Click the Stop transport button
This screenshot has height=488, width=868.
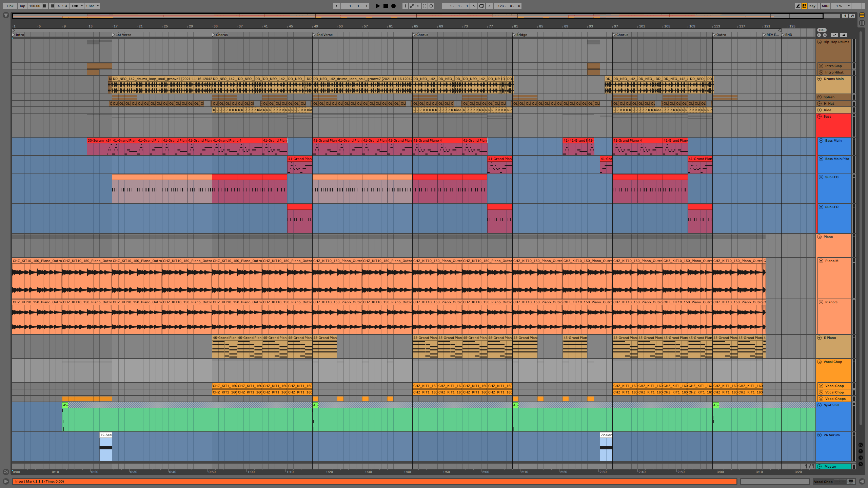point(386,6)
